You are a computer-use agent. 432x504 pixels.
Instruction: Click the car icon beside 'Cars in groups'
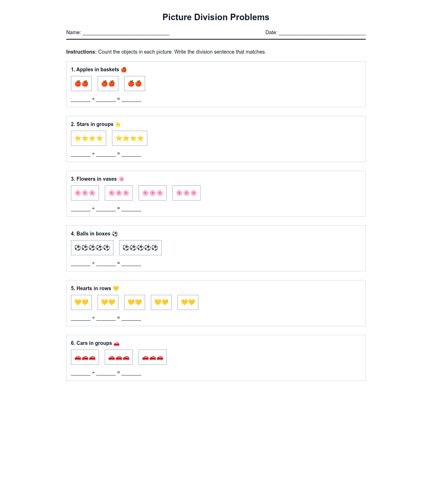116,343
